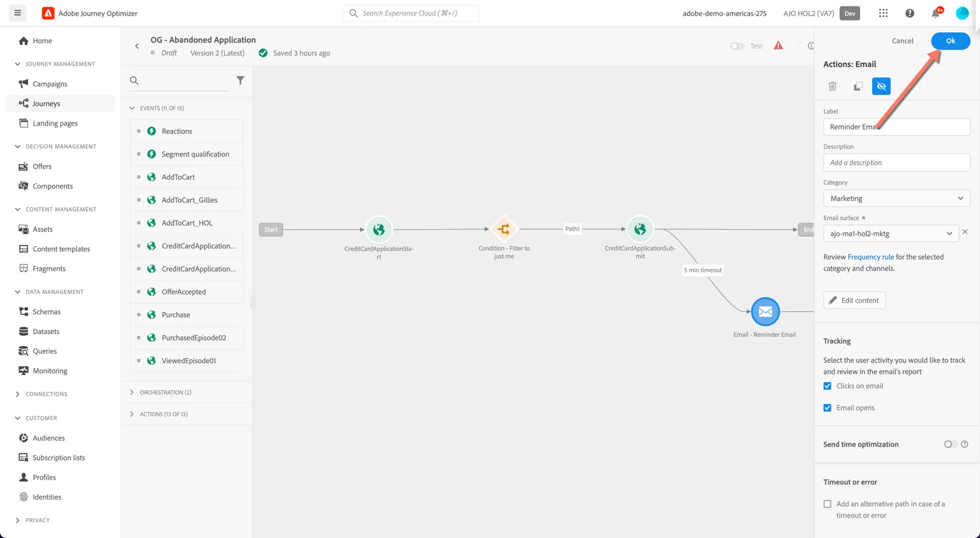Screen dimensions: 980x538
Task: Duplicate the email action with copy icon
Action: (x=858, y=86)
